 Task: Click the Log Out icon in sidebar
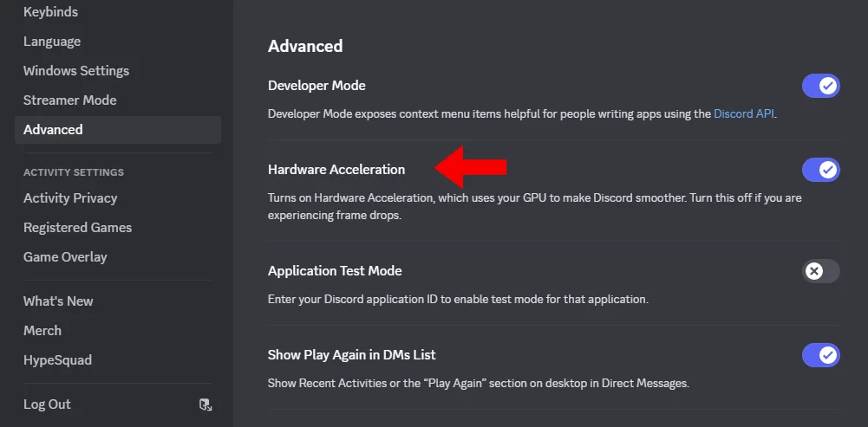click(206, 404)
